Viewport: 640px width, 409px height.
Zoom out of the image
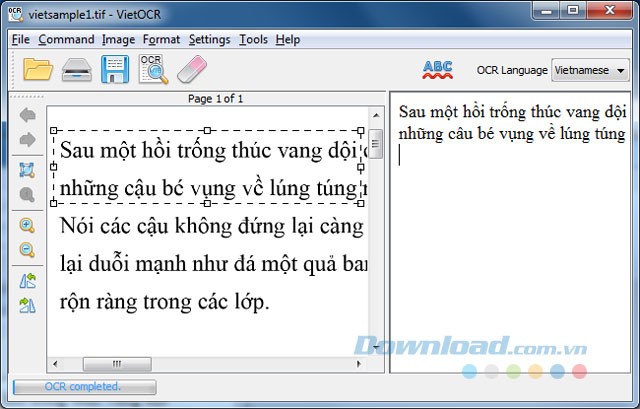[27, 250]
